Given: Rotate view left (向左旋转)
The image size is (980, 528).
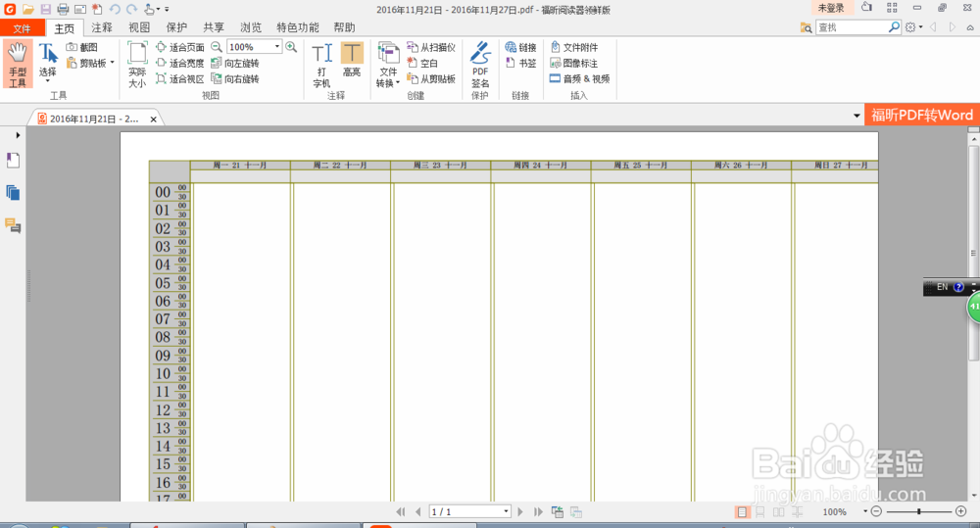Looking at the screenshot, I should click(235, 63).
